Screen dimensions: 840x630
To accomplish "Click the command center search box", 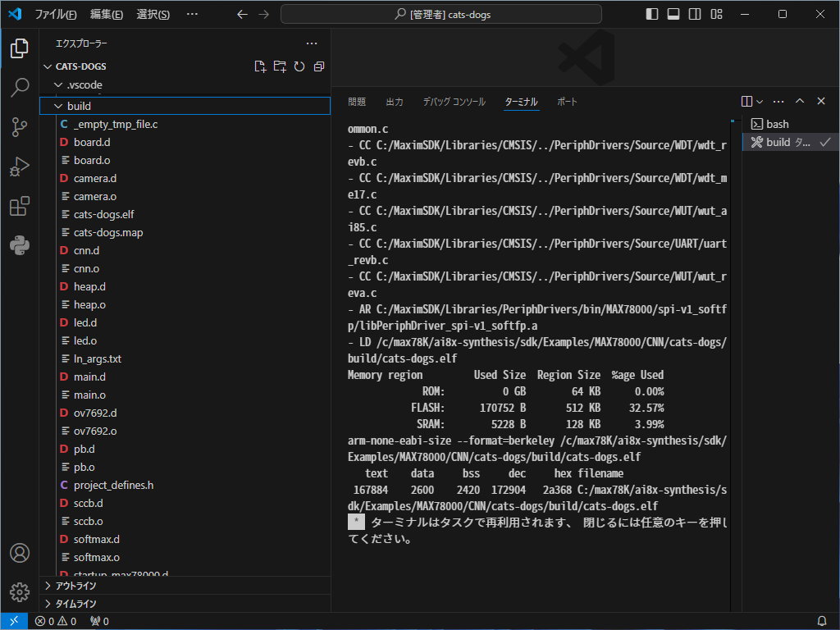I will tap(441, 14).
